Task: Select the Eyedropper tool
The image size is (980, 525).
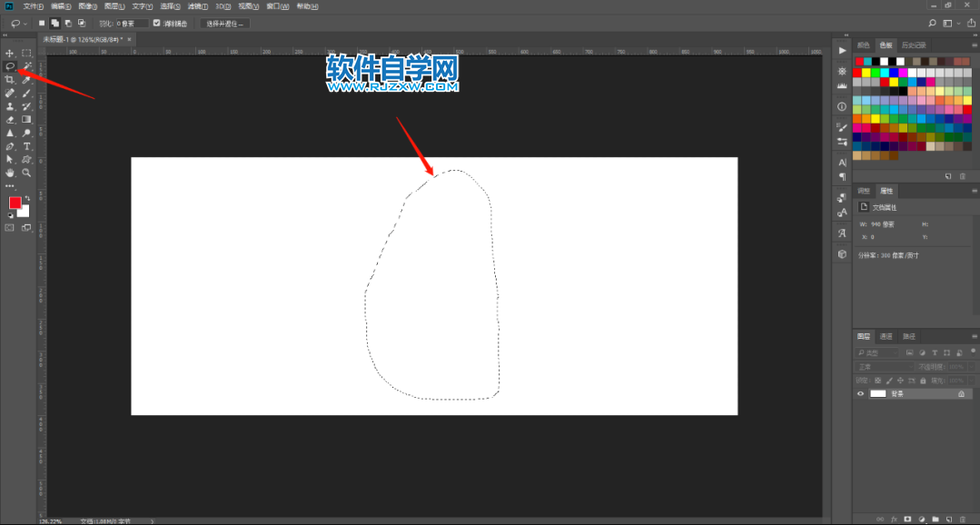Action: 27,79
